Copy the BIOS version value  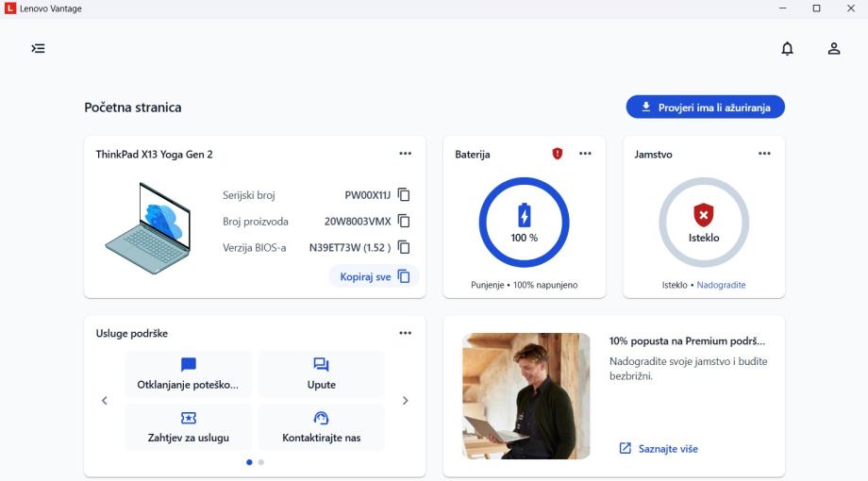404,248
